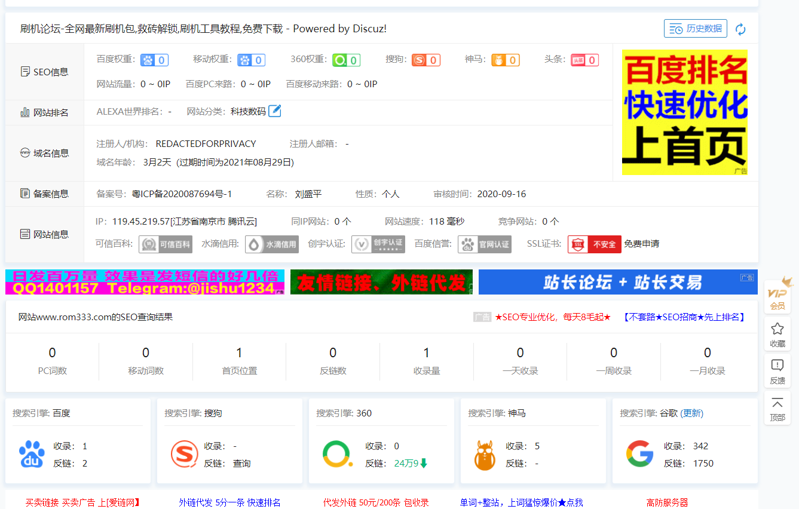Open the magenta QQ1401157 Telegram ad banner

(145, 282)
